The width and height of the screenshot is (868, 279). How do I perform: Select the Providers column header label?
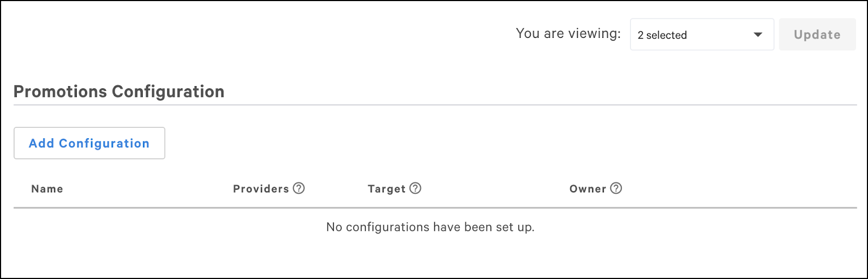[x=261, y=189]
